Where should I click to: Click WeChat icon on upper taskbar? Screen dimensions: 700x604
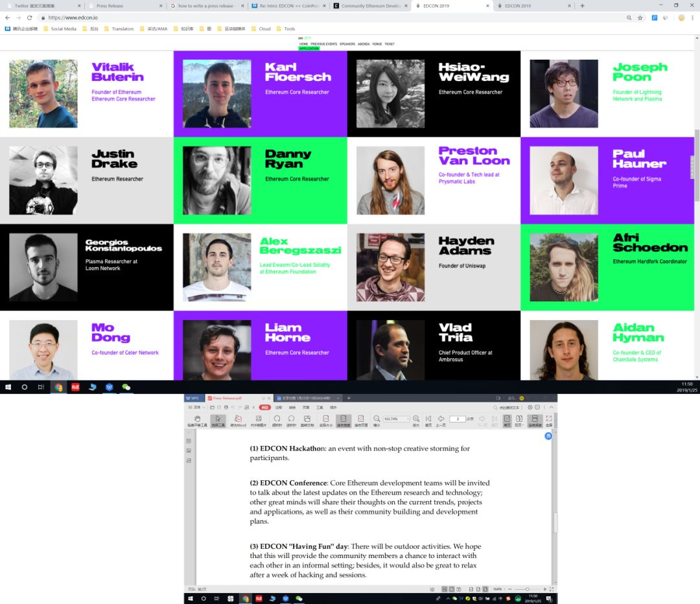pos(126,387)
